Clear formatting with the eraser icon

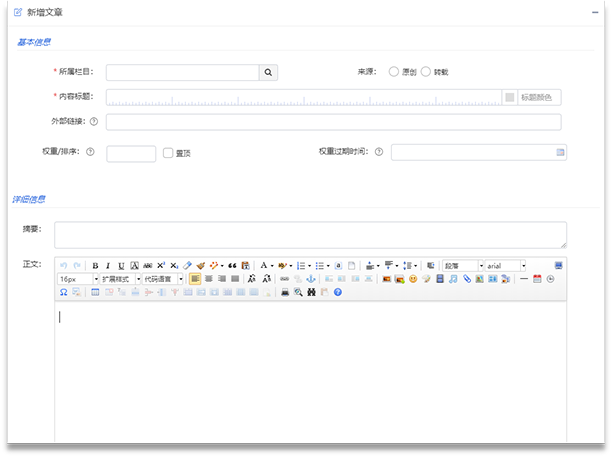187,266
